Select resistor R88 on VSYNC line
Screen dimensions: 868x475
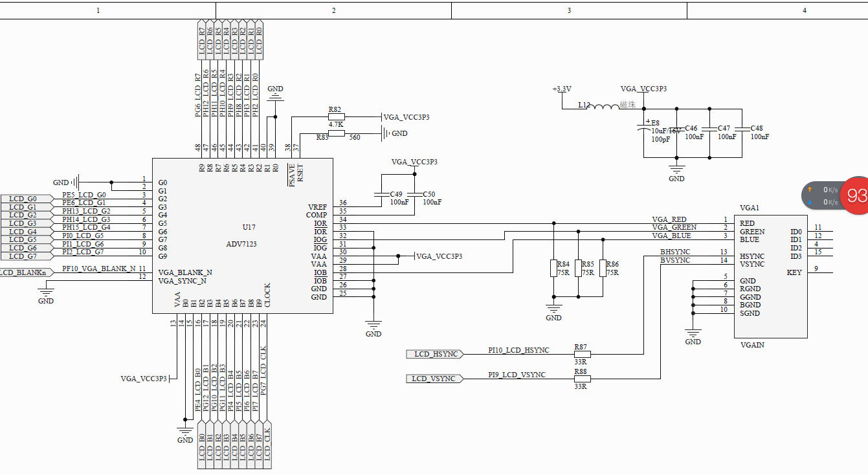583,379
